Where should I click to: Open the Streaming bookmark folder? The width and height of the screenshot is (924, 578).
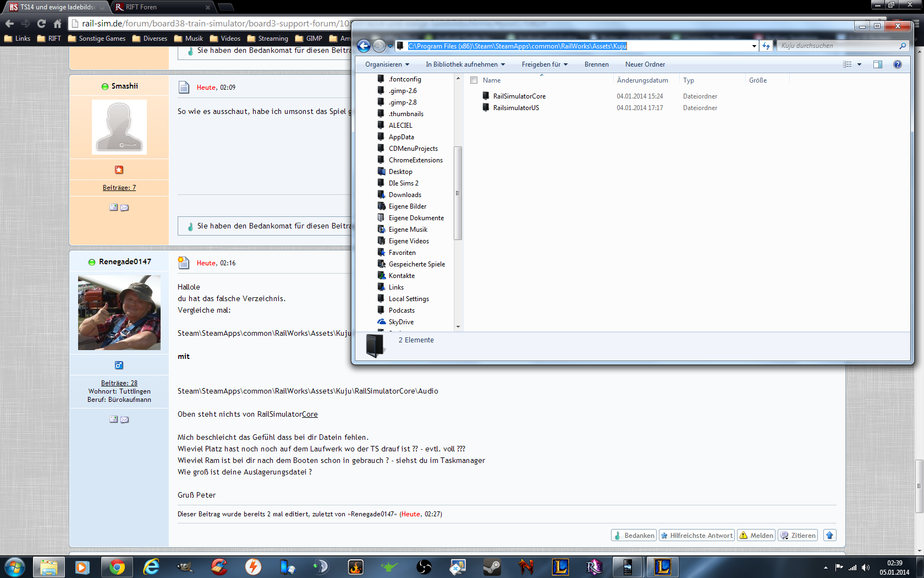pos(268,39)
